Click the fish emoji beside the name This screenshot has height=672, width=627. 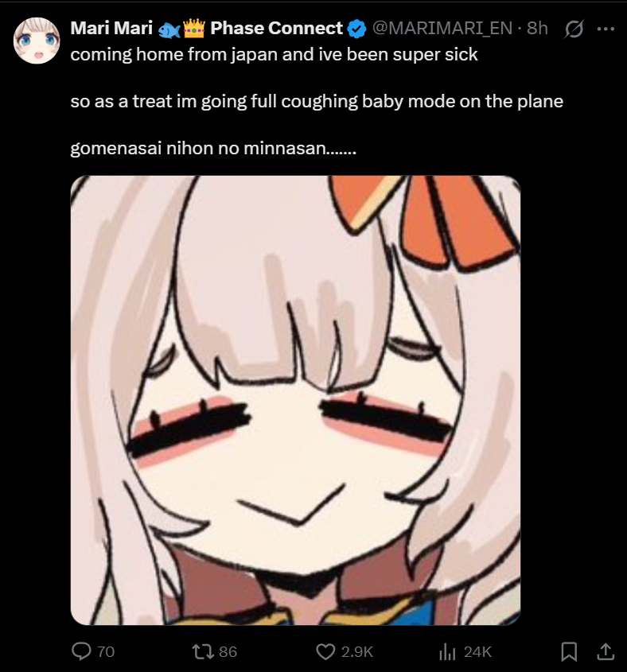point(169,29)
